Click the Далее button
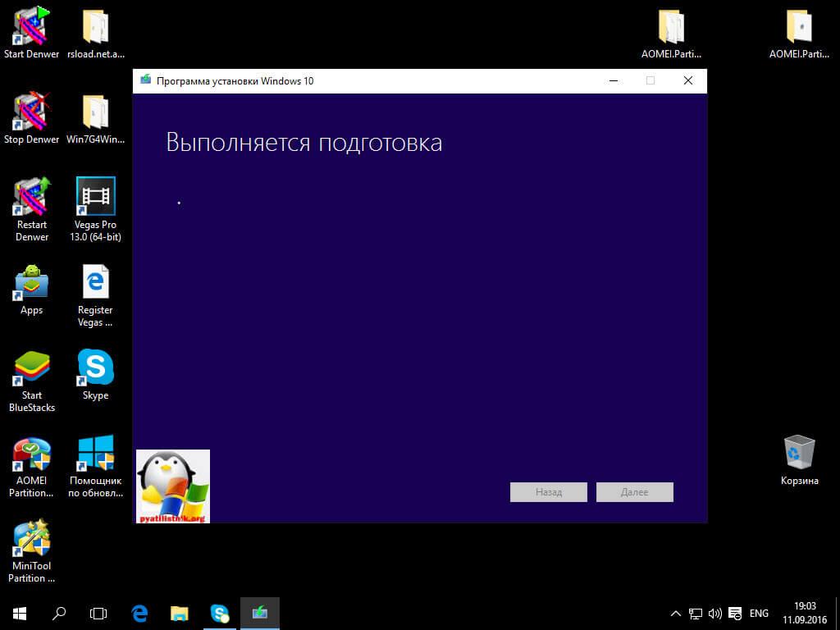Screen dimensions: 840x630 click(x=635, y=492)
